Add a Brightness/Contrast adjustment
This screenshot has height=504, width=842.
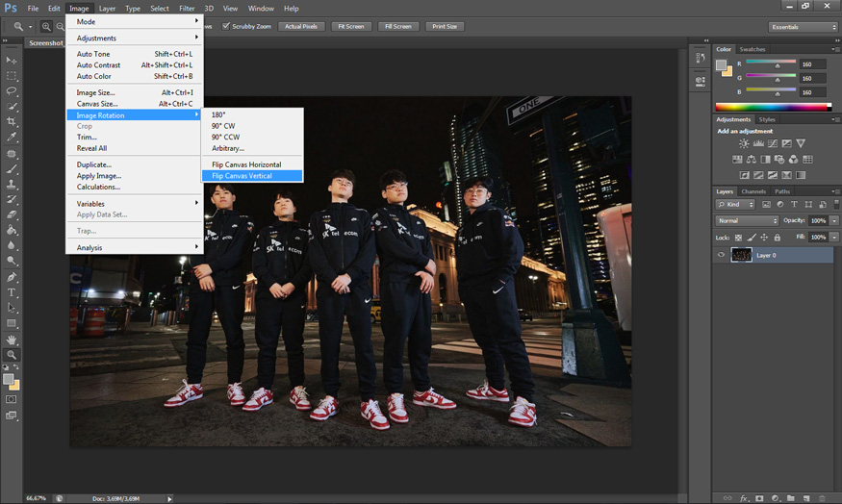click(743, 143)
